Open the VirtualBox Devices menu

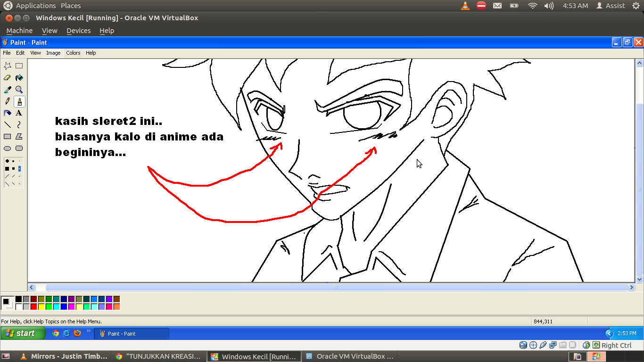[78, 31]
